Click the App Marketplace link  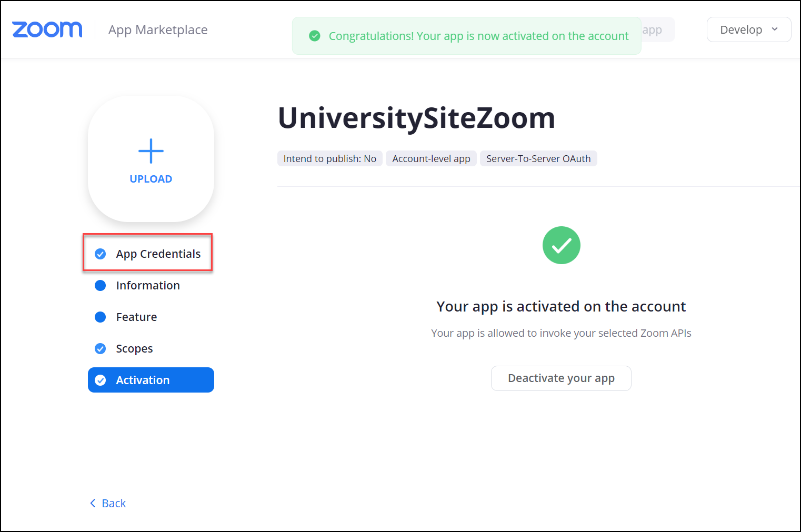click(x=158, y=30)
